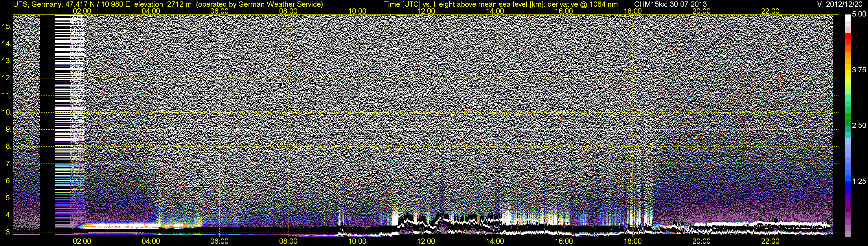Click the text '(operated by German Weather Service)'

point(259,4)
